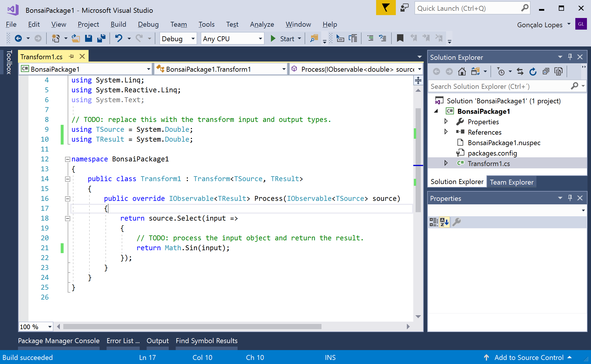591x364 pixels.
Task: Click the Property Pages wrench icon
Action: (x=457, y=222)
